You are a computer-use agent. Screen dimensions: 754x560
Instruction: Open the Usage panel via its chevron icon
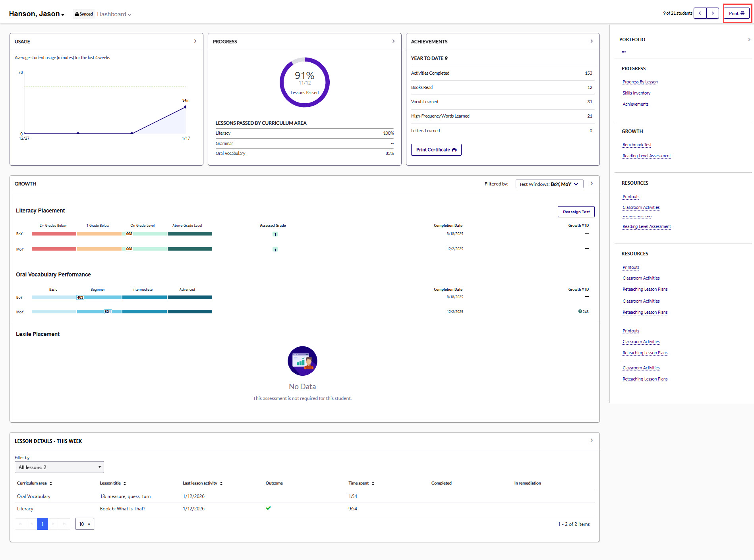coord(195,41)
